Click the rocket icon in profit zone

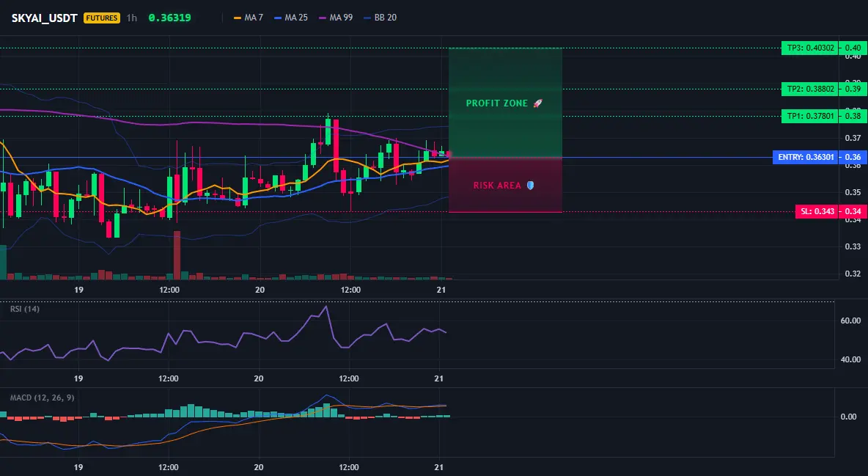point(537,103)
